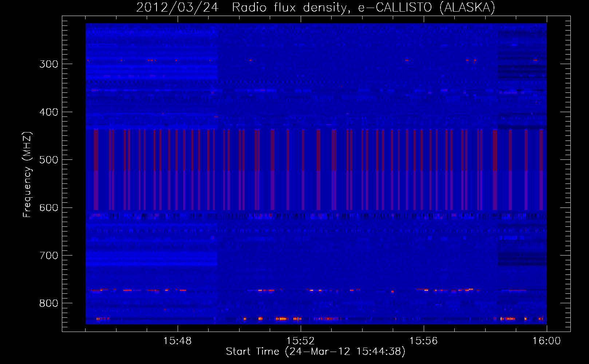The width and height of the screenshot is (589, 364).
Task: Click the 300 frequency tick label
Action: 49,64
